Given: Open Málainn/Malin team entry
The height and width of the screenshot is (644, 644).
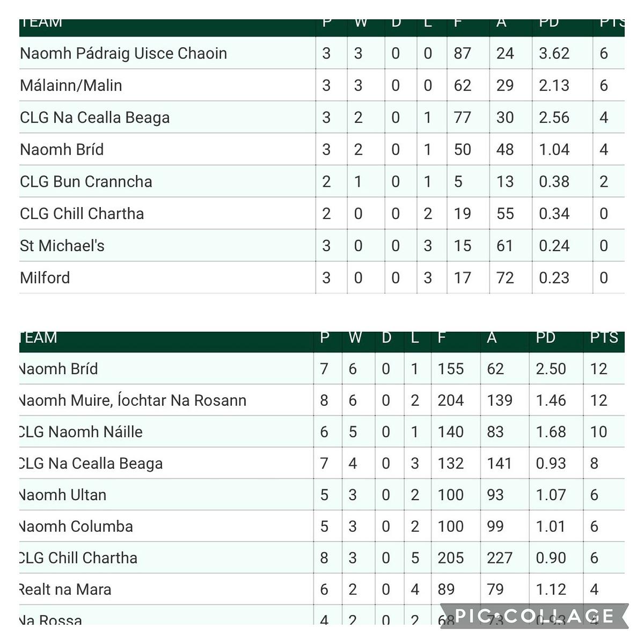Looking at the screenshot, I should [x=71, y=85].
